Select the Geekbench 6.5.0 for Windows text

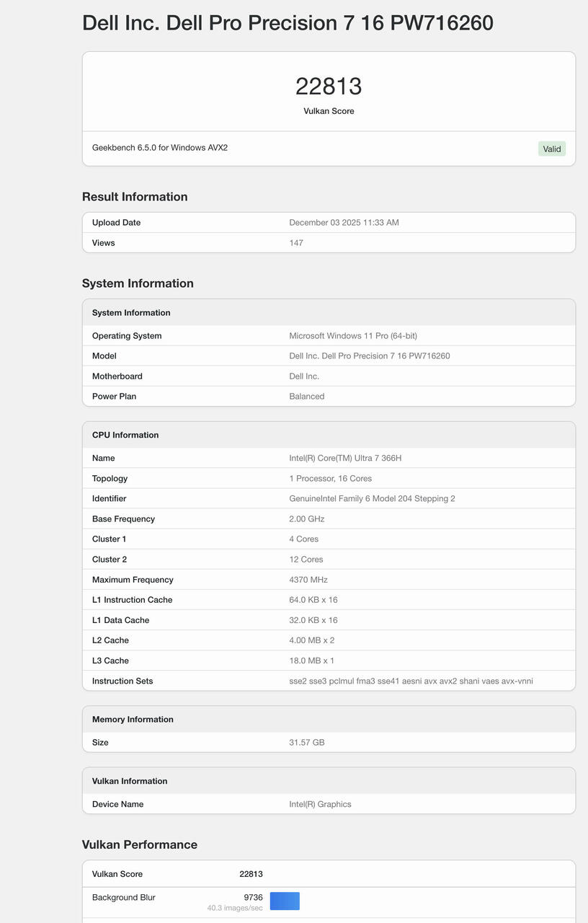pos(160,148)
